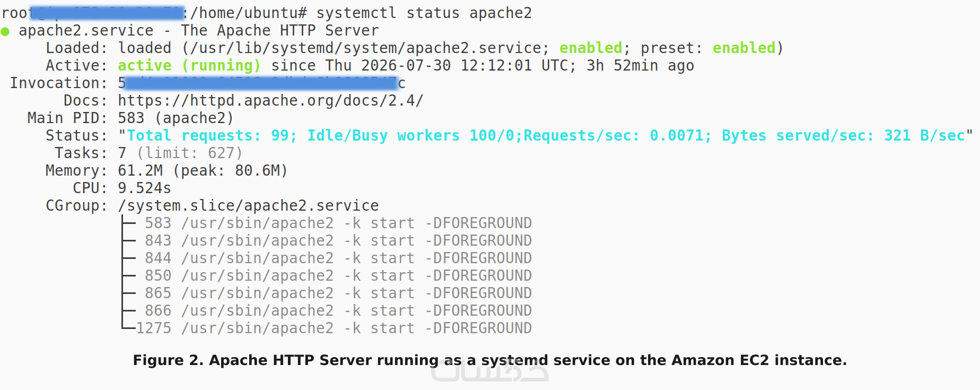The image size is (980, 390).
Task: Select the process row with PID 843
Action: (338, 241)
